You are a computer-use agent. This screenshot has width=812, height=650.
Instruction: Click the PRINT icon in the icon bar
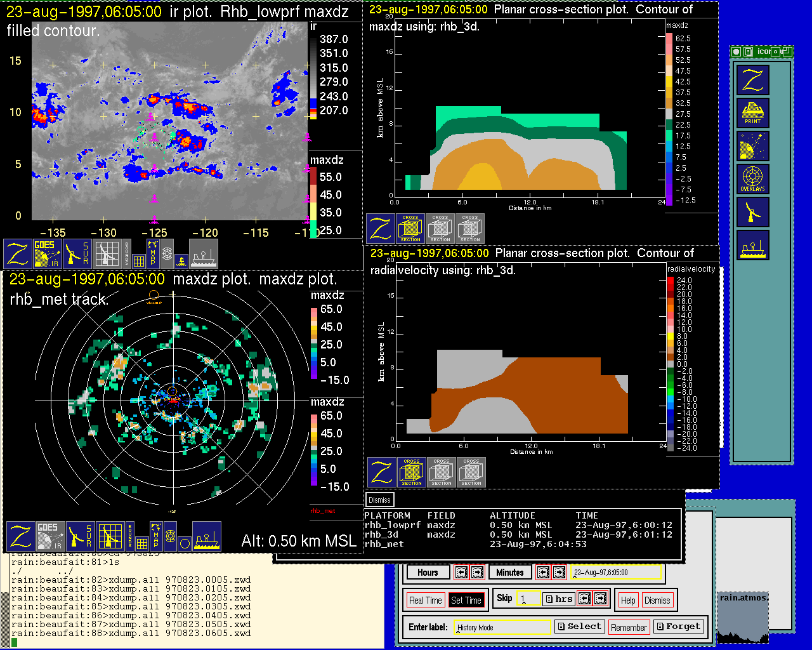(x=752, y=113)
